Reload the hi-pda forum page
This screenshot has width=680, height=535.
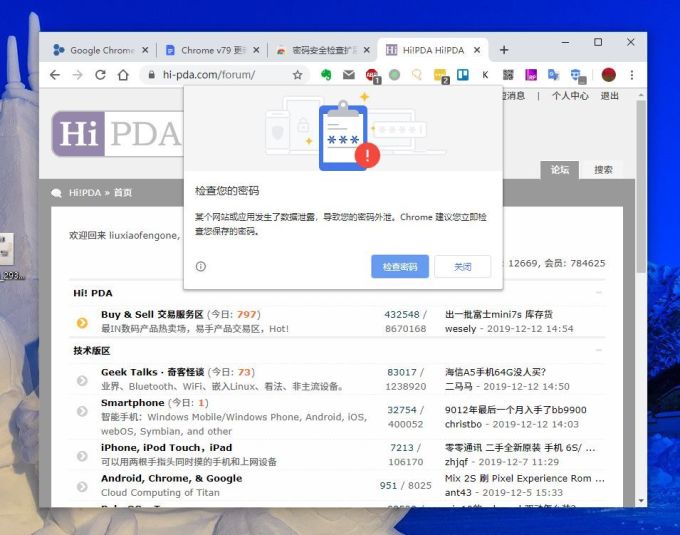pyautogui.click(x=101, y=75)
